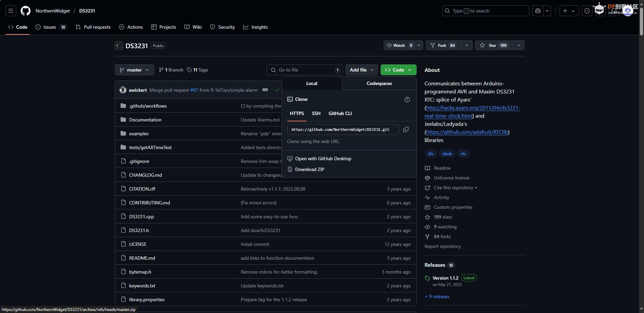
Task: Open the master branch selector
Action: [x=134, y=70]
